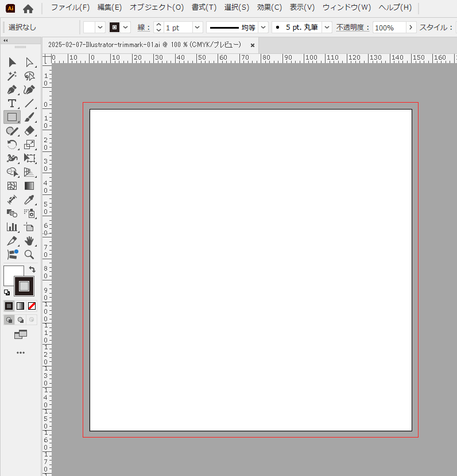Select the Selection tool (black arrow)
This screenshot has height=476, width=457.
(12, 63)
